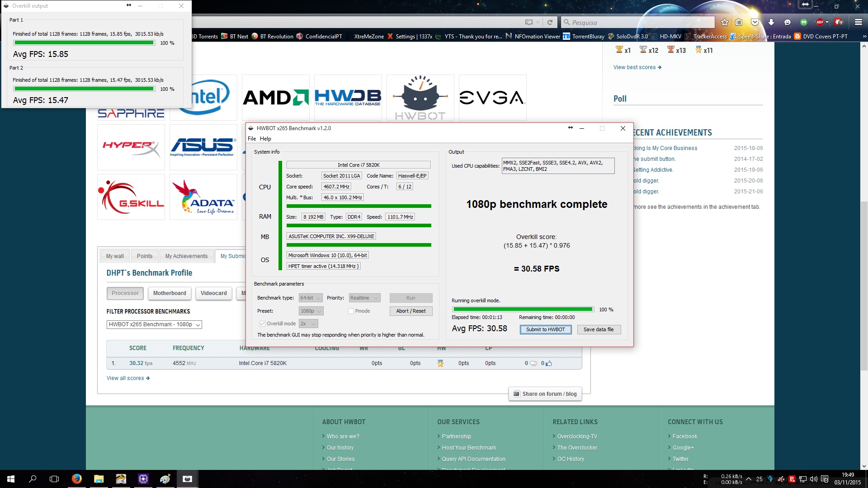The image size is (868, 488).
Task: Open the Preset 1080p dropdown
Action: [311, 311]
